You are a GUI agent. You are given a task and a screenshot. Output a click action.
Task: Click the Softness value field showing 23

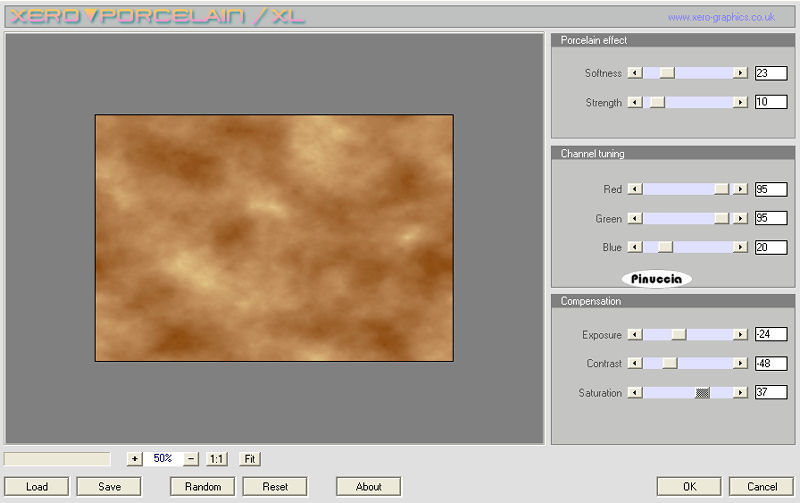point(771,73)
